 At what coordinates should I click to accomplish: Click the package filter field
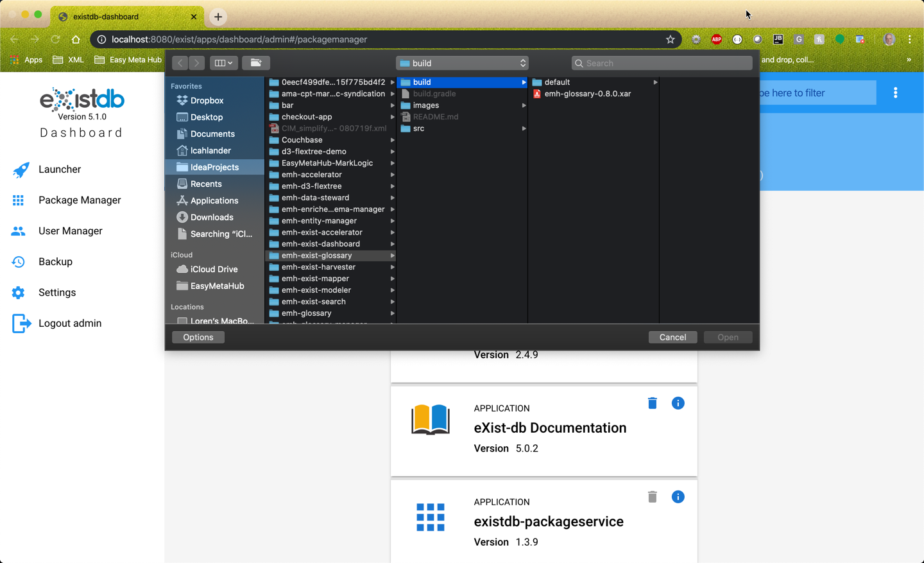click(818, 93)
